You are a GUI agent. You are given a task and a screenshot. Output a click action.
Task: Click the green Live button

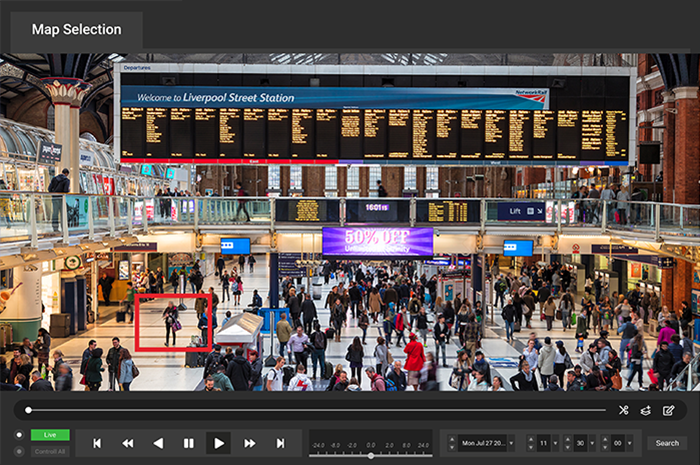tap(50, 435)
